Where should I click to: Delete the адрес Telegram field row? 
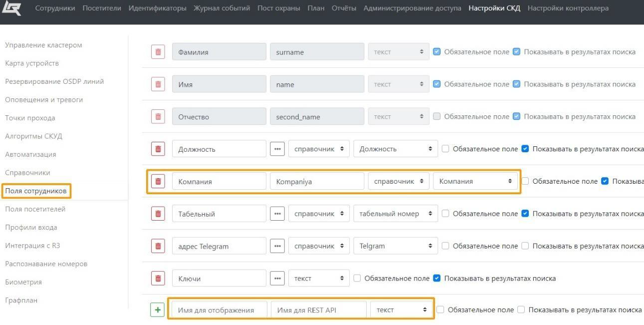158,246
